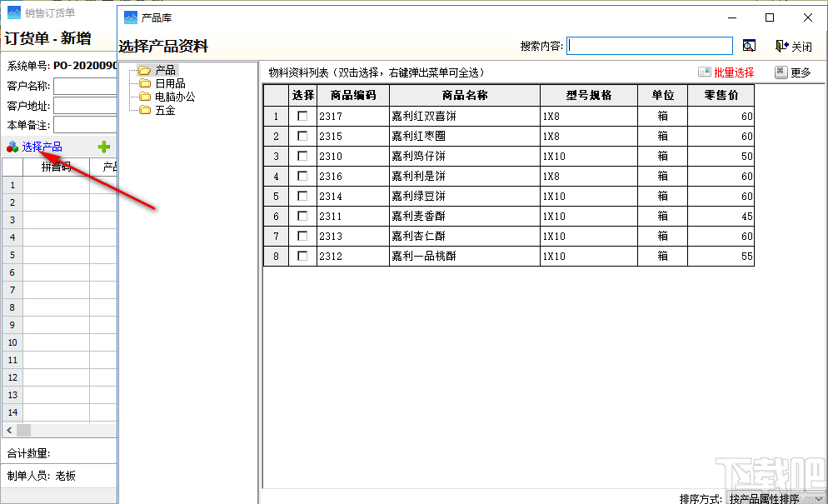Screen dimensions: 828x504
Task: Click the 批量选择 batch-select icon
Action: (704, 72)
